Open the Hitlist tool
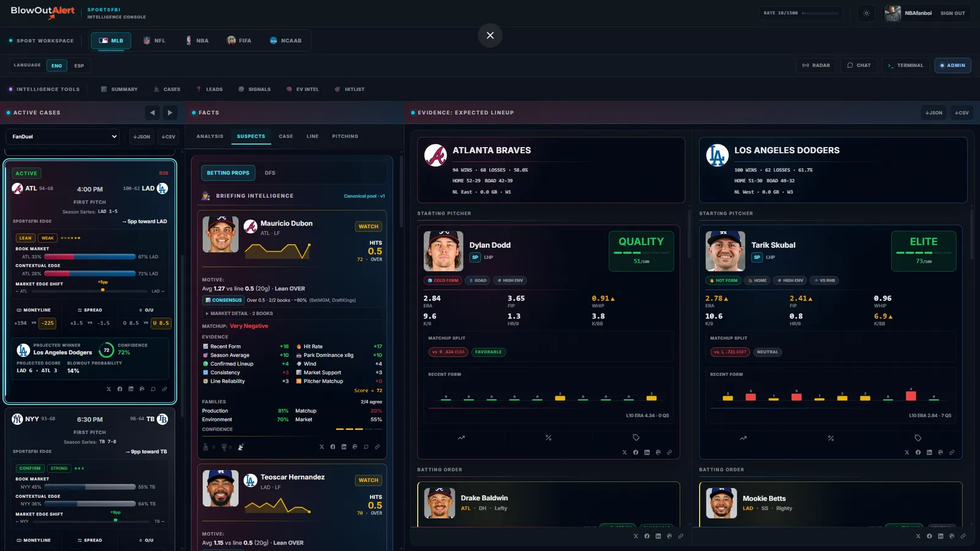Screen dimensions: 980x551 click(x=350, y=89)
